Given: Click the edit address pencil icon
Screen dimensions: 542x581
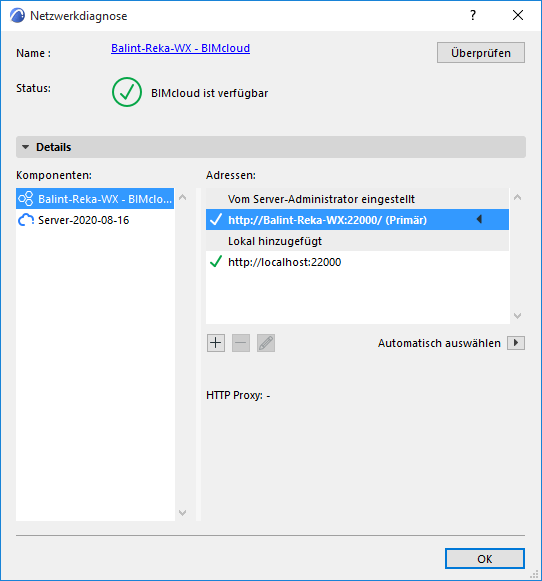Looking at the screenshot, I should coord(266,343).
